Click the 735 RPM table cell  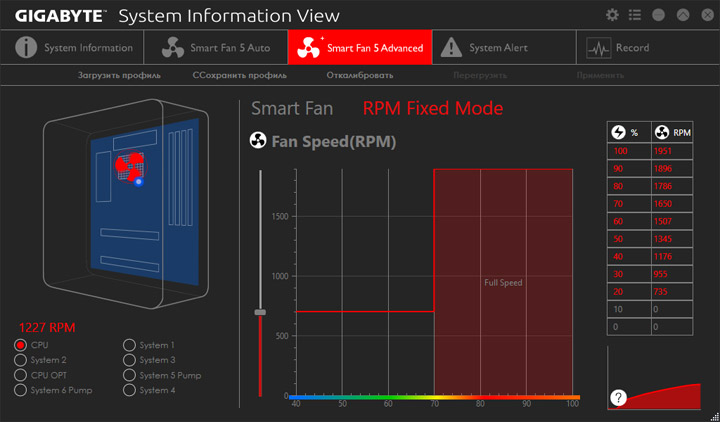tap(672, 292)
